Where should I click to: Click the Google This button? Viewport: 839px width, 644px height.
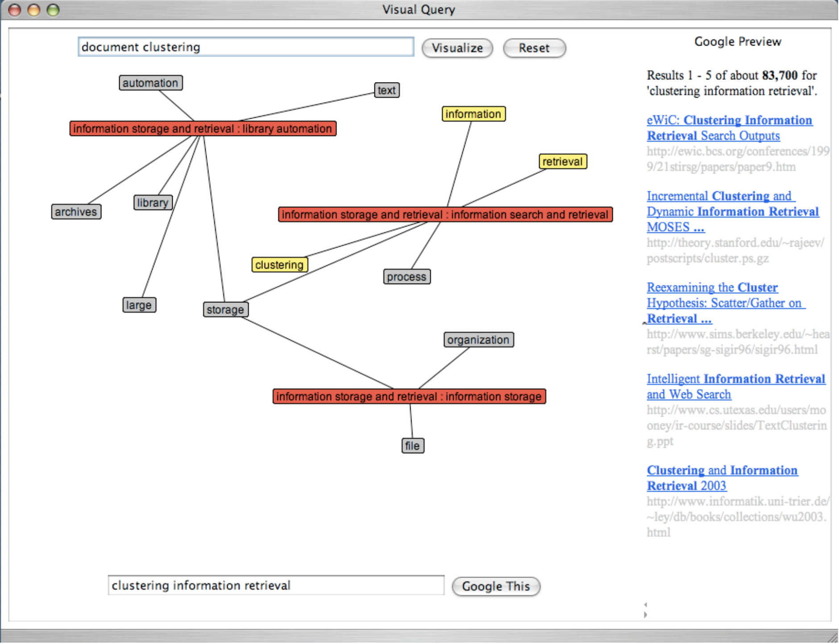496,586
